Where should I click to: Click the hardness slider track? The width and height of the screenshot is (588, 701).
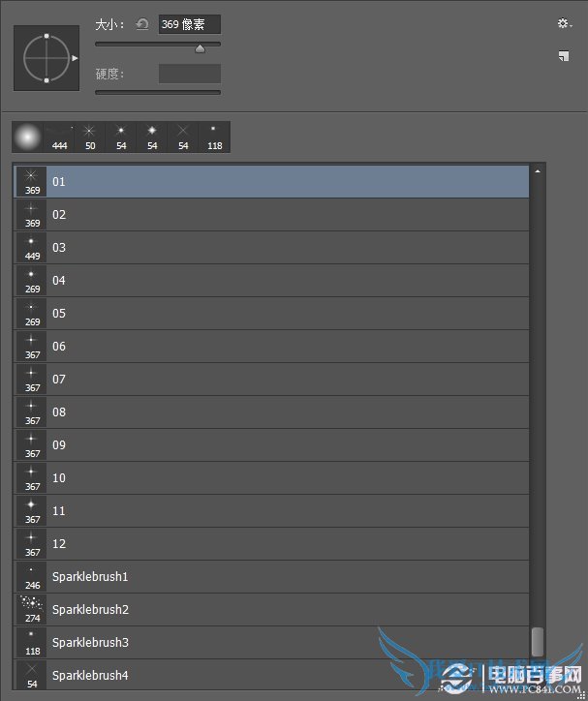pyautogui.click(x=158, y=93)
